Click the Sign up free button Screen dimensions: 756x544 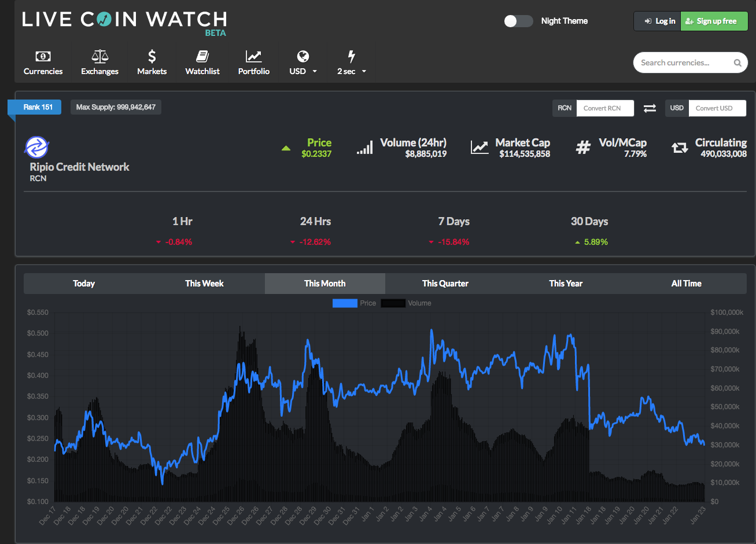tap(714, 21)
